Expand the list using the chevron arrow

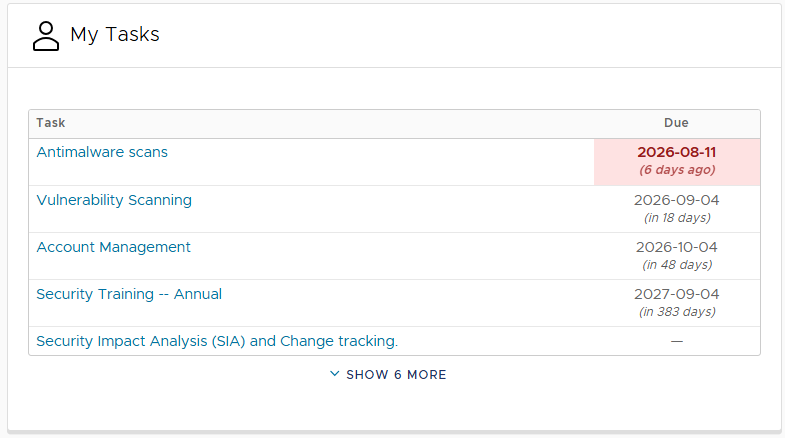tap(335, 374)
